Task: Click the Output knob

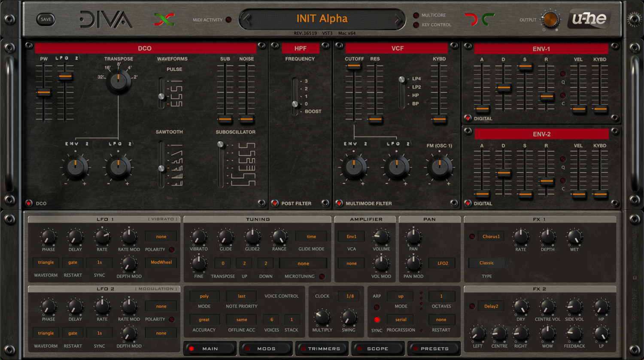Action: point(550,19)
